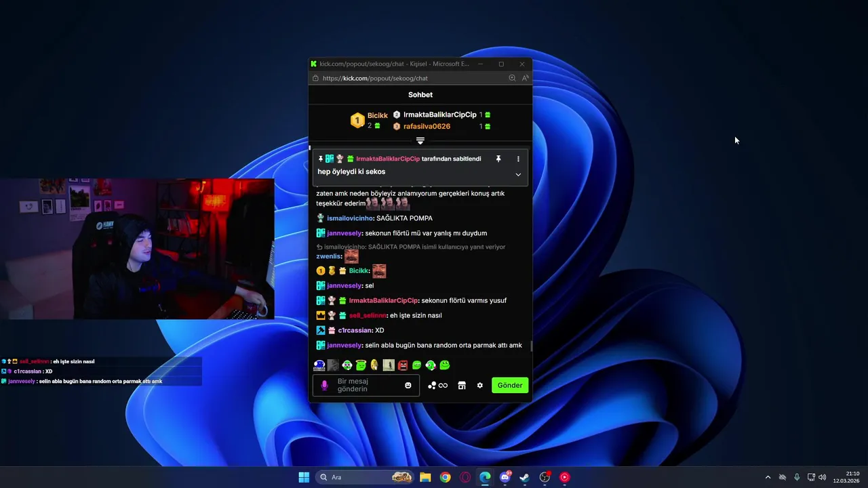This screenshot has width=868, height=488.
Task: Focus the 'Bir mesaj gönderin' input field
Action: click(x=366, y=385)
